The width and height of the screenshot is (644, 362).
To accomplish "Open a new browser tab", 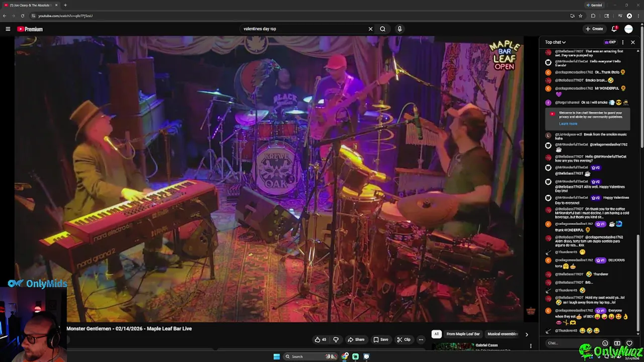I will coord(65,5).
